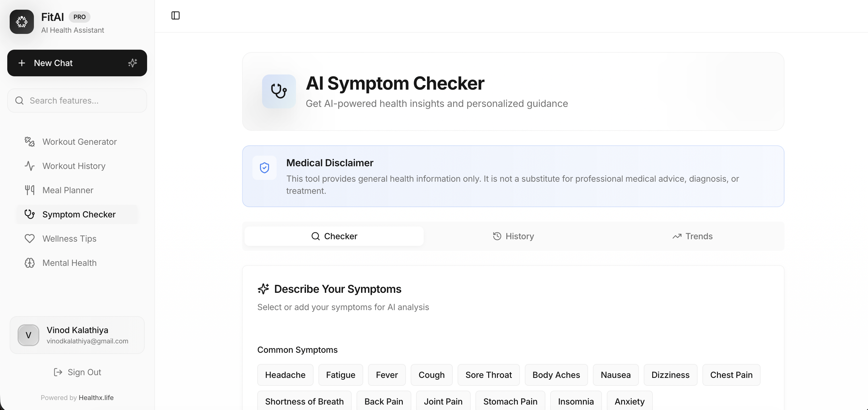Viewport: 868px width, 410px height.
Task: Select the Chest Pain symptom
Action: 731,375
